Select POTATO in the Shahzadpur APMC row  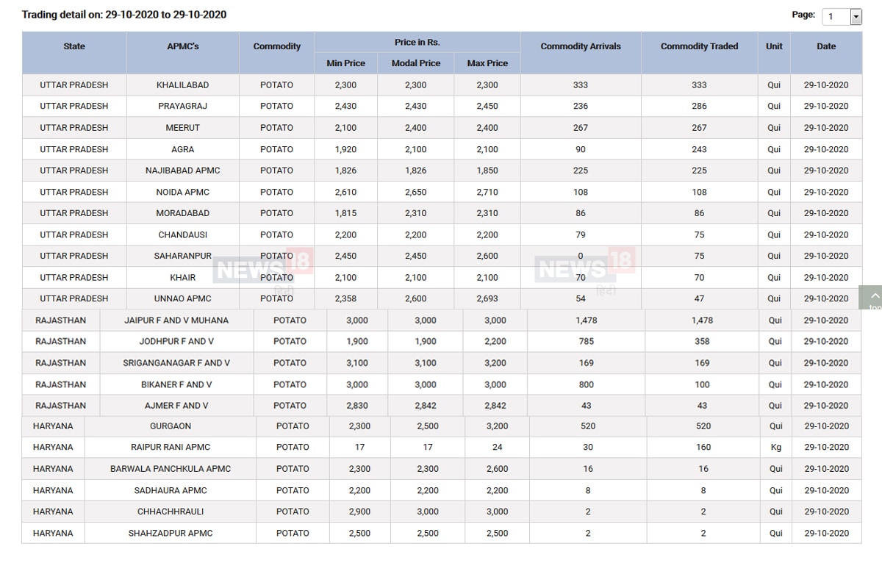tap(293, 534)
